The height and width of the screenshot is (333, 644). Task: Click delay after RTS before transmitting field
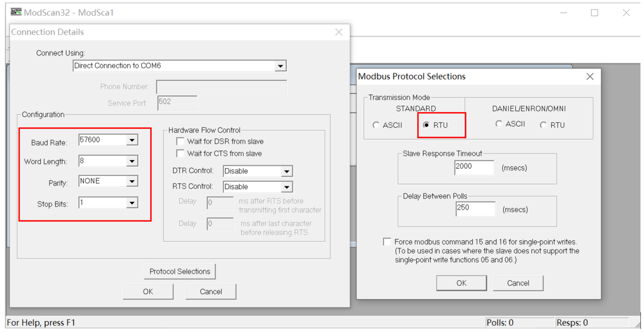[x=220, y=203]
